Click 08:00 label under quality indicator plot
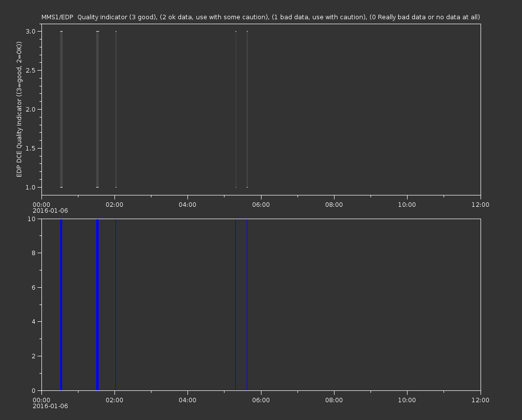 click(334, 204)
